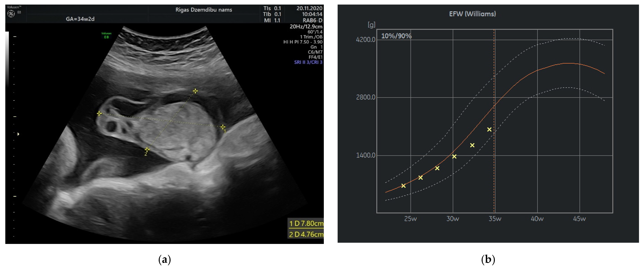
Task: Click the 2 D 4.76cm measurement result
Action: coord(306,235)
